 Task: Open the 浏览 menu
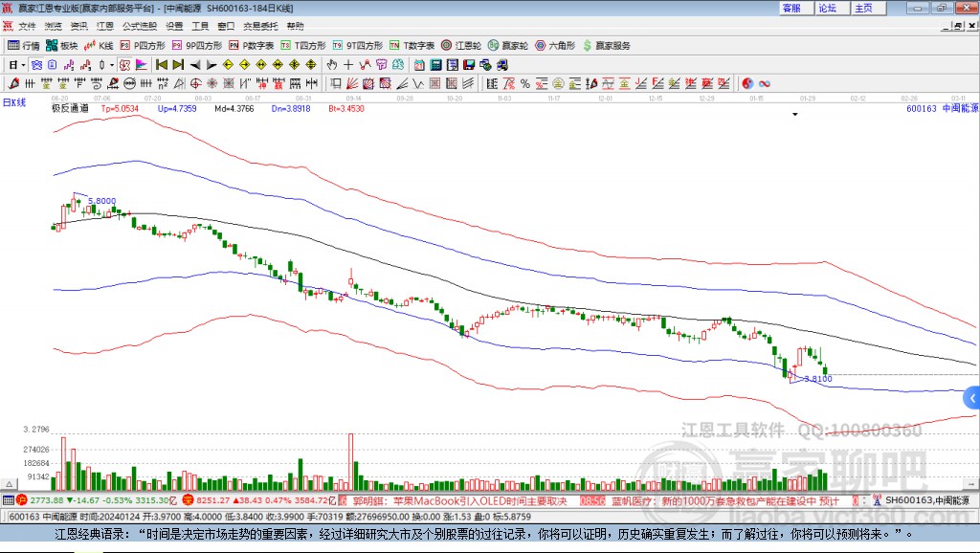point(54,26)
